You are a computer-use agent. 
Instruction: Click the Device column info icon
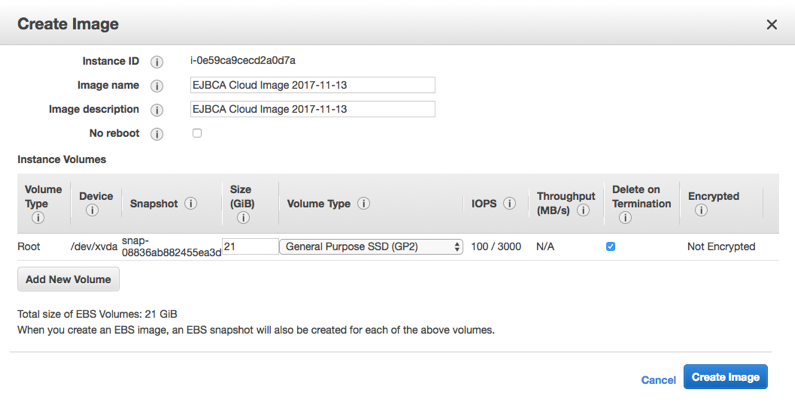tap(92, 211)
